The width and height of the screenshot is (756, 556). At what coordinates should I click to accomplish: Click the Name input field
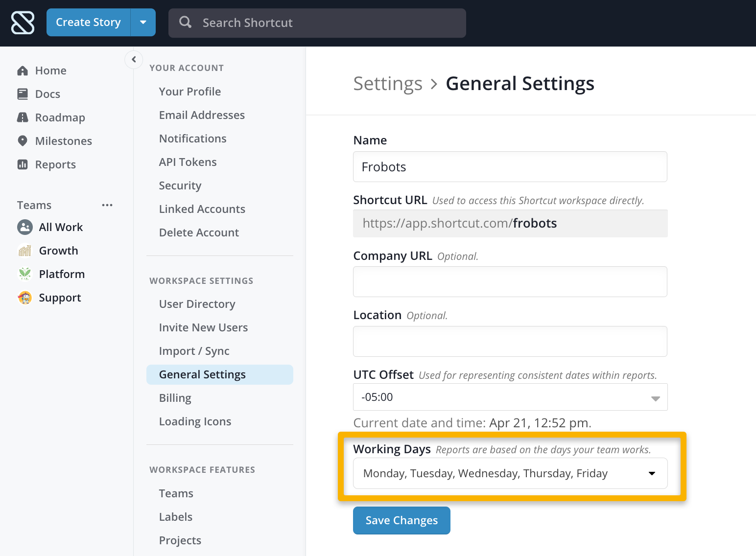click(x=510, y=167)
